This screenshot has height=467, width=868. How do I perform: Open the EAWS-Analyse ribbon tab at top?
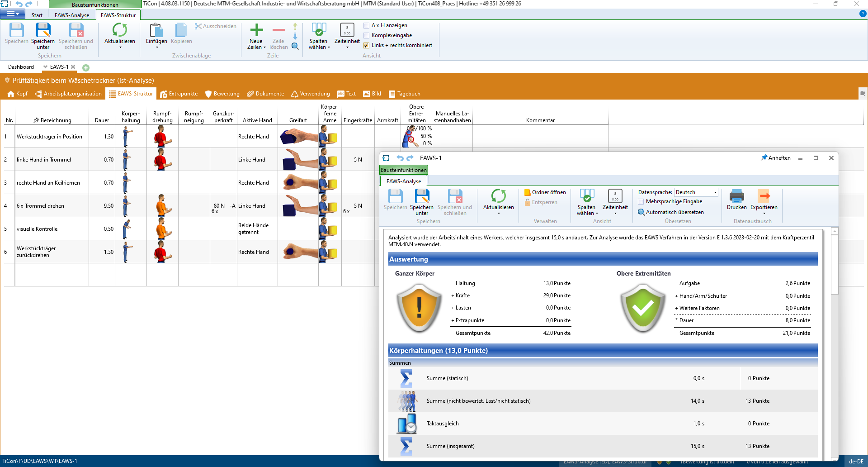pos(72,15)
